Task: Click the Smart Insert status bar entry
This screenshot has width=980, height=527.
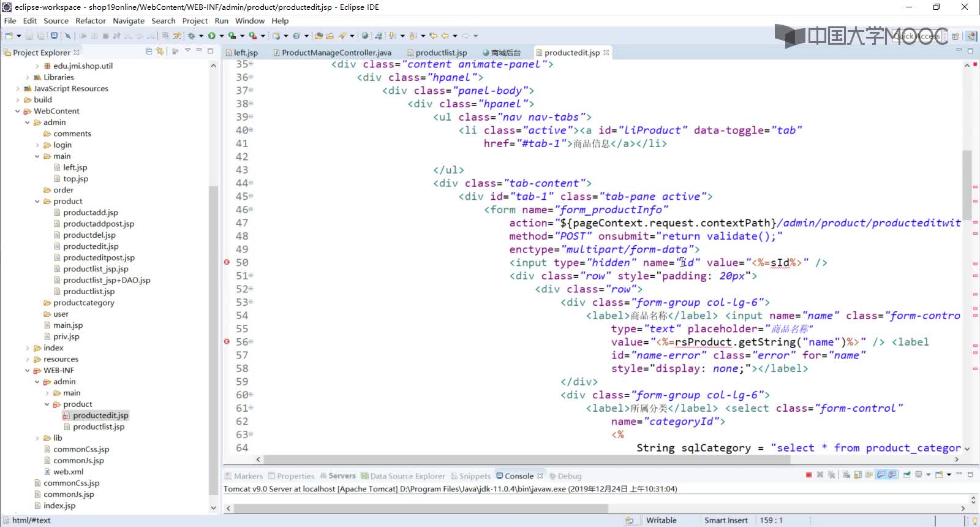Action: coord(726,520)
